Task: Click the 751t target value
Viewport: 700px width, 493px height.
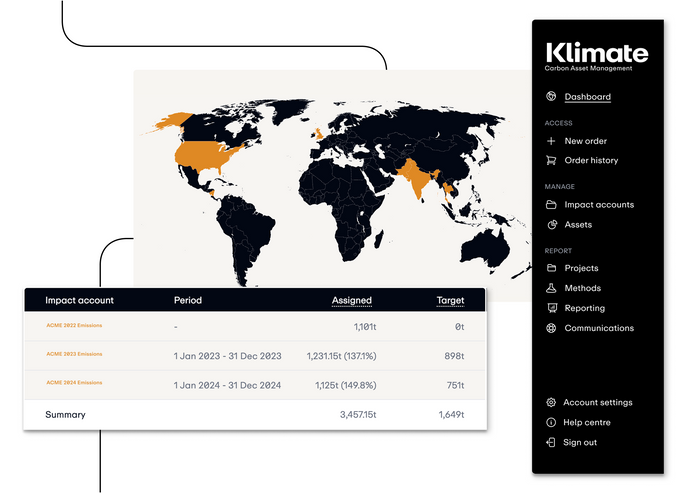Action: coord(455,385)
